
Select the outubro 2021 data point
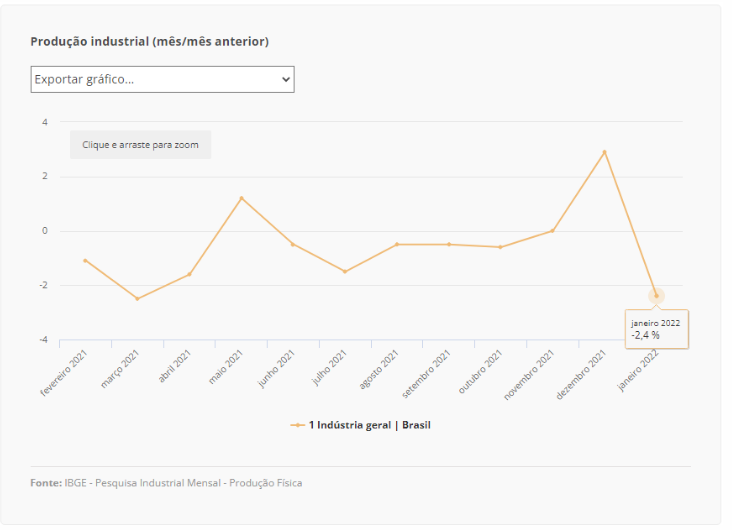[x=500, y=247]
